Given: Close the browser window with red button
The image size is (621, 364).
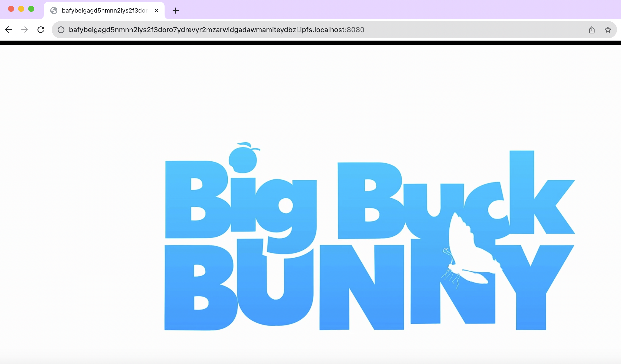Looking at the screenshot, I should pos(11,9).
